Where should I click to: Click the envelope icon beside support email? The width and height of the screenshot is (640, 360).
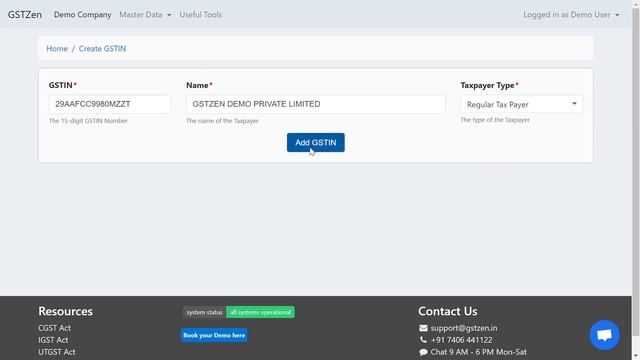[423, 328]
